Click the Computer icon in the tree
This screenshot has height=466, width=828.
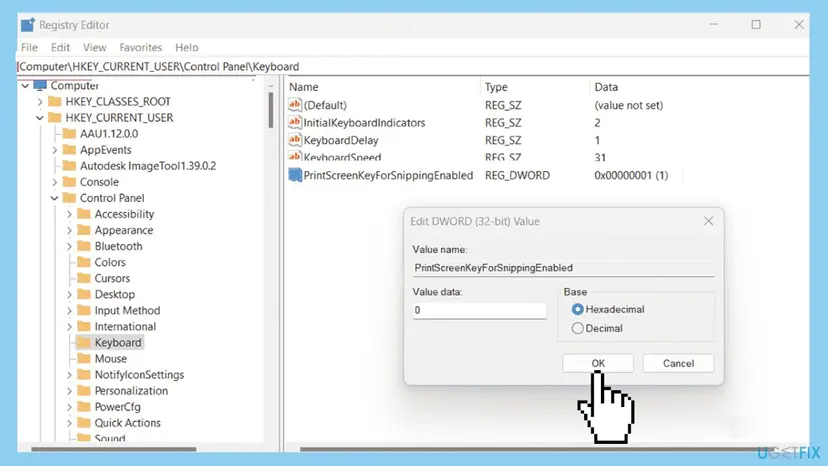(40, 85)
